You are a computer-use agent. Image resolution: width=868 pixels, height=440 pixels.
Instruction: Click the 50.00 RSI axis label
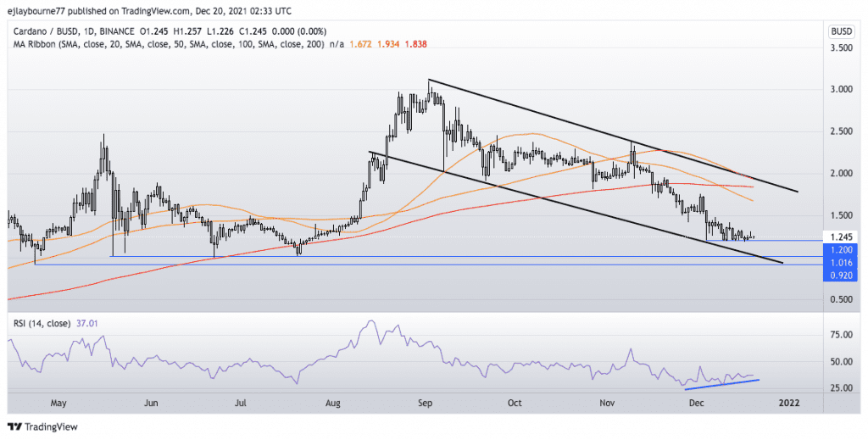click(842, 361)
